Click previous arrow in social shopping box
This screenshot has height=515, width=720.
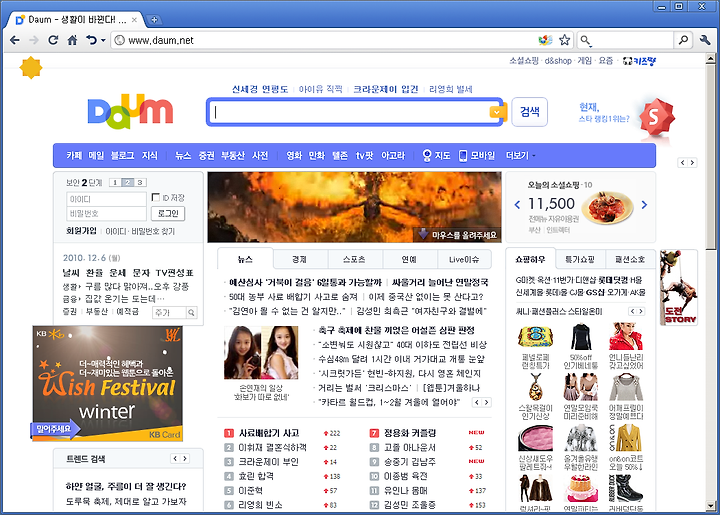point(518,205)
